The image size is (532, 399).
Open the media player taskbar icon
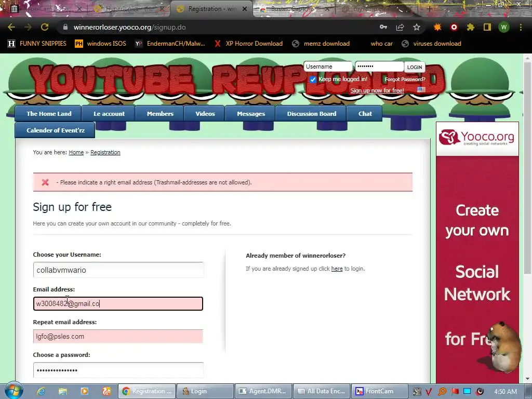(x=85, y=391)
